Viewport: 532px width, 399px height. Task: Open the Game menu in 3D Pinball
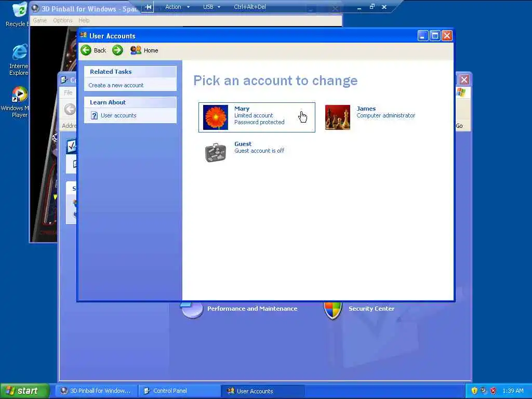[39, 20]
